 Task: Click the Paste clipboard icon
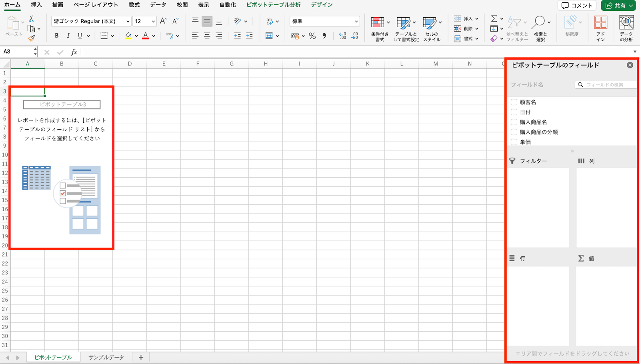[x=13, y=23]
